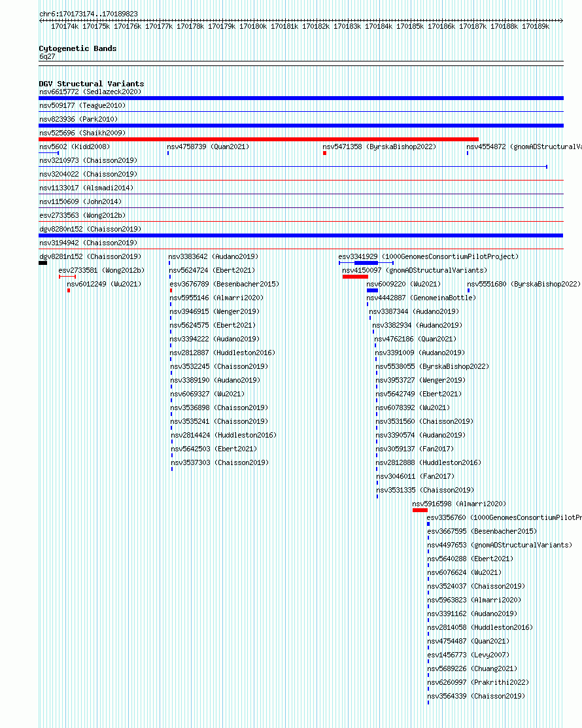582x728 pixels.
Task: Open variant nsv6615772 (Sedlazeck2020) label
Action: point(90,92)
